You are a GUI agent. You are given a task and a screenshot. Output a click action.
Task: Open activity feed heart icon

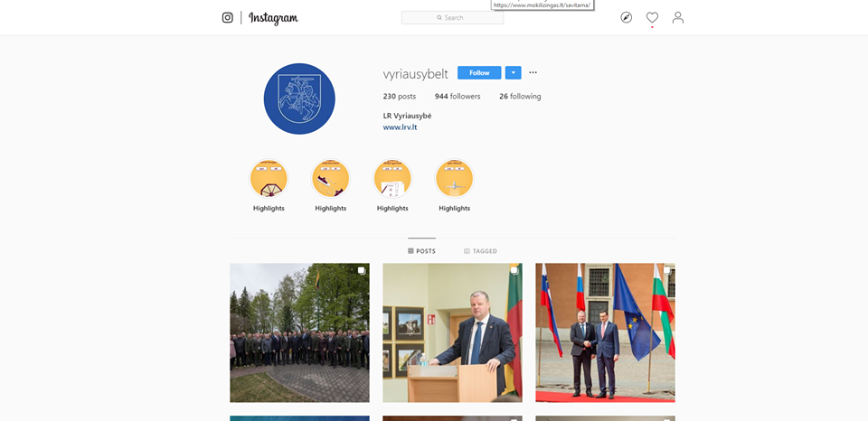[652, 18]
